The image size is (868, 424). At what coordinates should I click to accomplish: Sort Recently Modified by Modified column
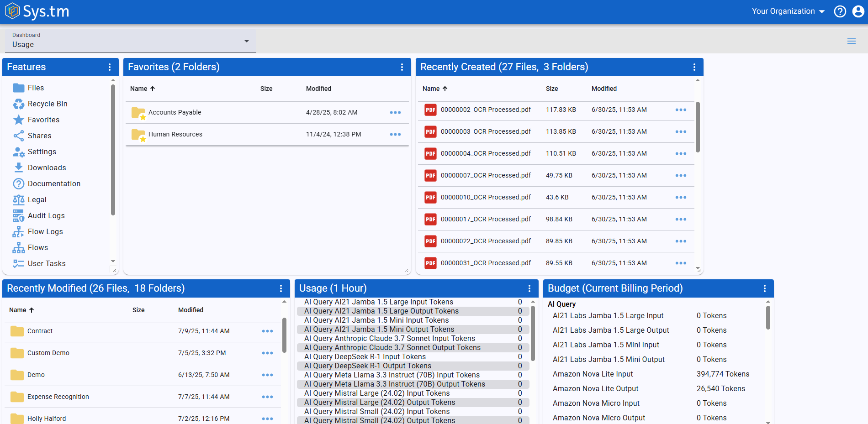191,310
